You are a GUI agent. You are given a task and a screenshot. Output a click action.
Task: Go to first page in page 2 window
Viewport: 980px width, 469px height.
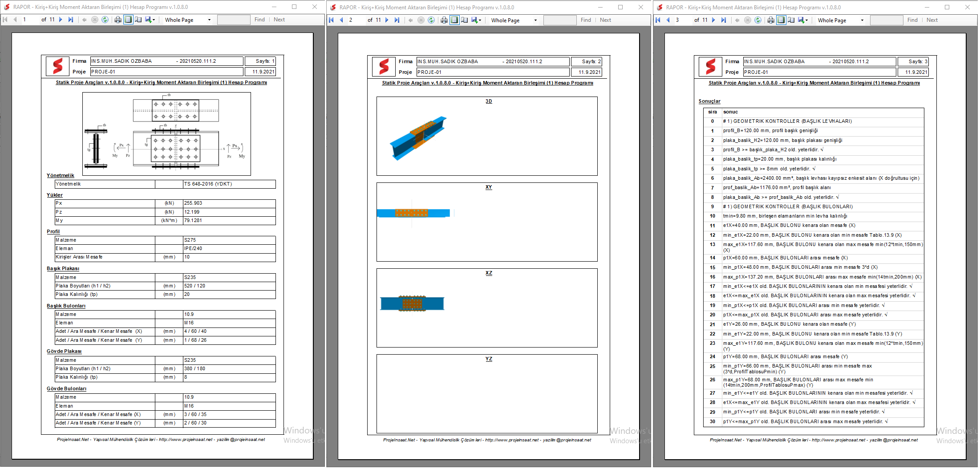click(x=331, y=20)
